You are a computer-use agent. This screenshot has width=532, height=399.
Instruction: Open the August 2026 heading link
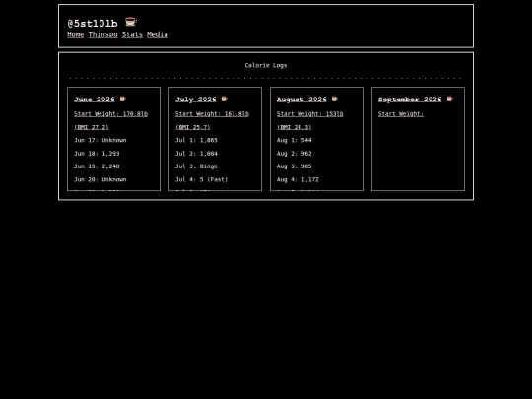coord(301,100)
